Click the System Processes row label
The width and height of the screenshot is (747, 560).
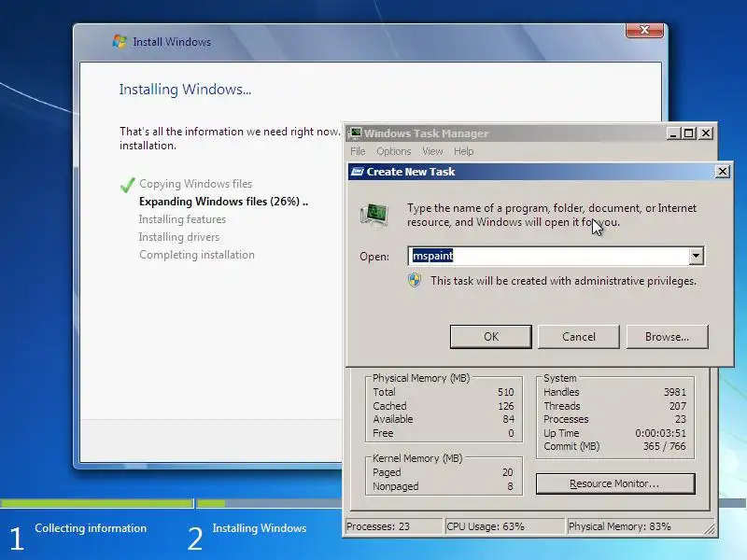[x=566, y=419]
